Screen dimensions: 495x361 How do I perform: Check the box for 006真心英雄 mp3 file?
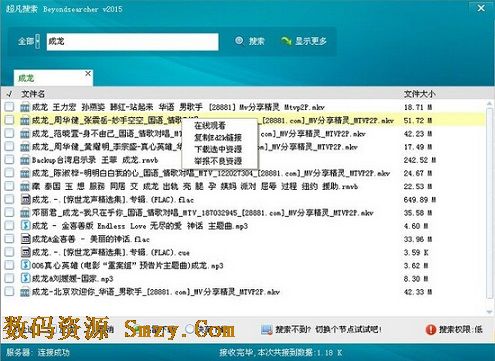click(x=9, y=265)
